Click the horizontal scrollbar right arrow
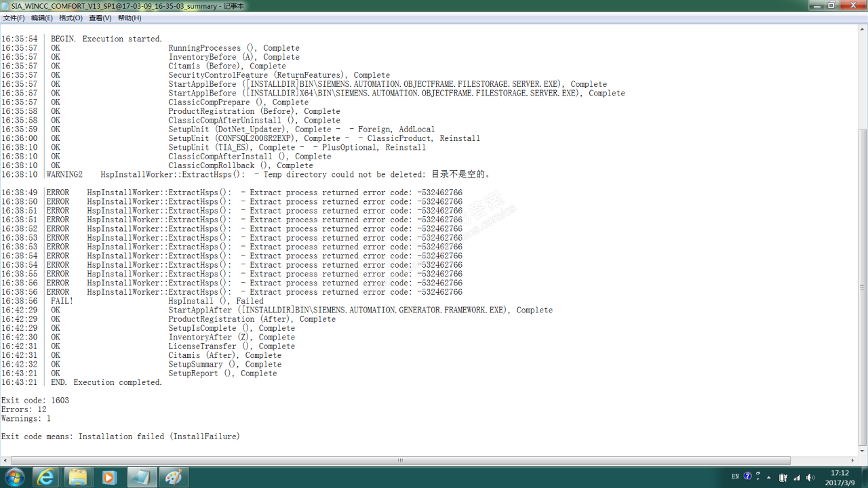 click(x=854, y=460)
